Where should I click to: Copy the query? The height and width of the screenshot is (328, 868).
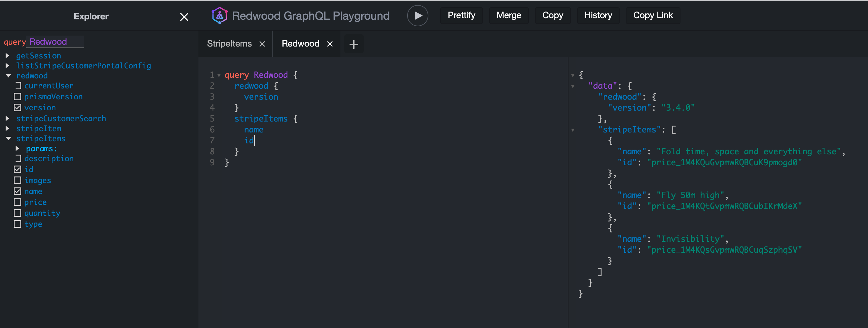[553, 16]
